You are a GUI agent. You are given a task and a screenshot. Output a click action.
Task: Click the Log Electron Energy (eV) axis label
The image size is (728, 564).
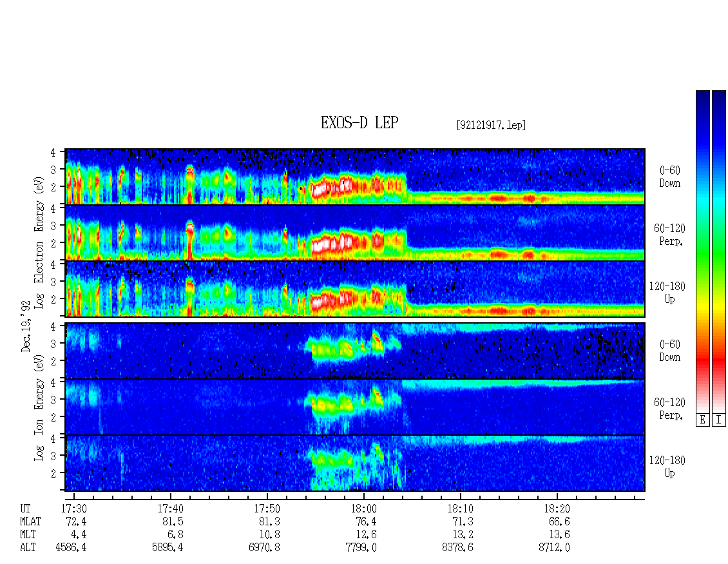pyautogui.click(x=39, y=242)
